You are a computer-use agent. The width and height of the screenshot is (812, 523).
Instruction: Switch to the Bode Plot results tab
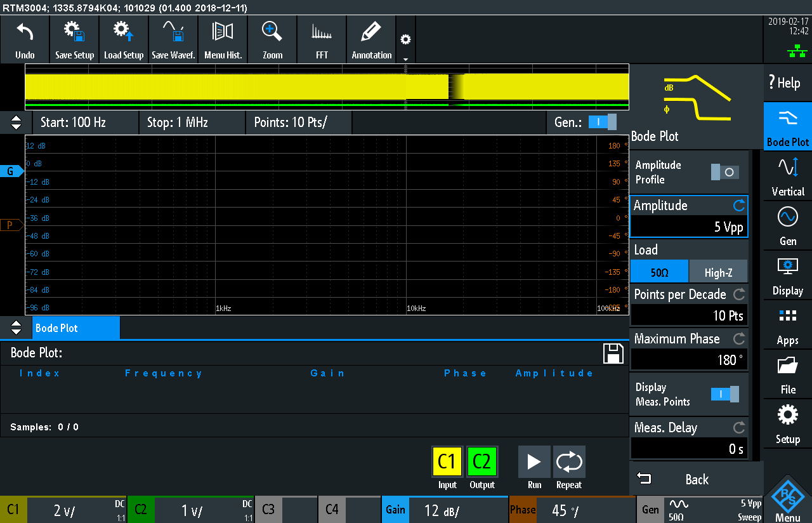tap(75, 328)
